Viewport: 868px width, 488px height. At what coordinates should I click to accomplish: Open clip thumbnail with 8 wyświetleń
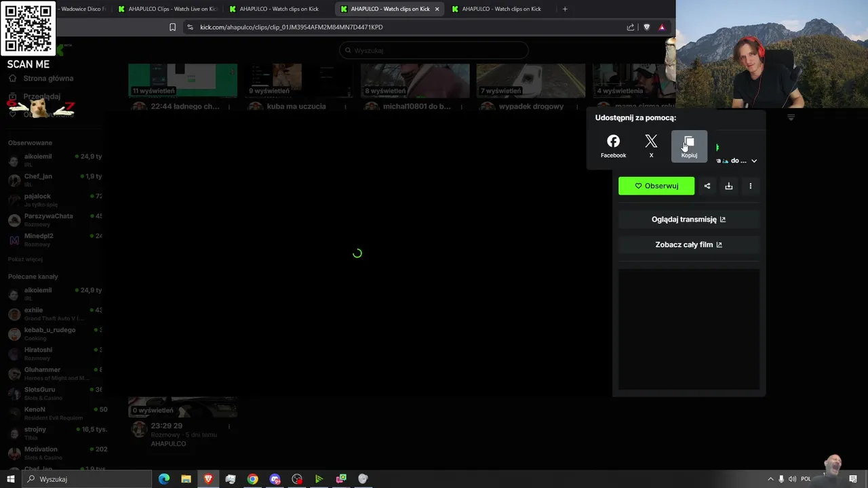pyautogui.click(x=415, y=81)
